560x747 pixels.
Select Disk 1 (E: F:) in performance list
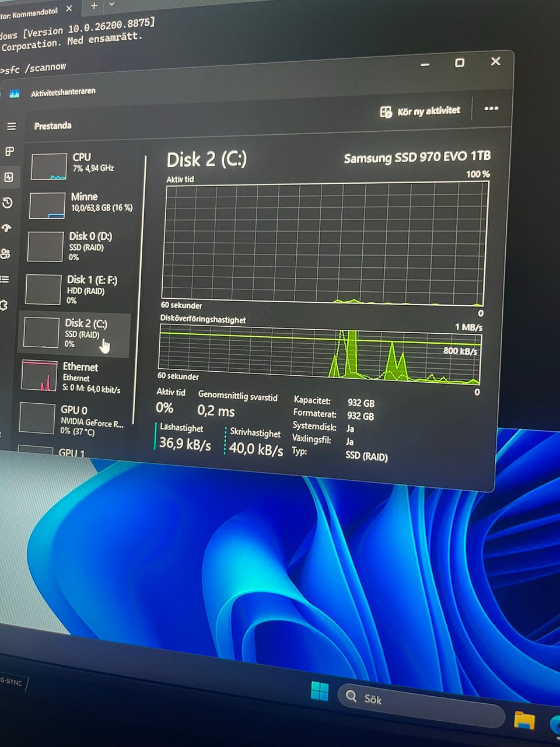coord(77,289)
